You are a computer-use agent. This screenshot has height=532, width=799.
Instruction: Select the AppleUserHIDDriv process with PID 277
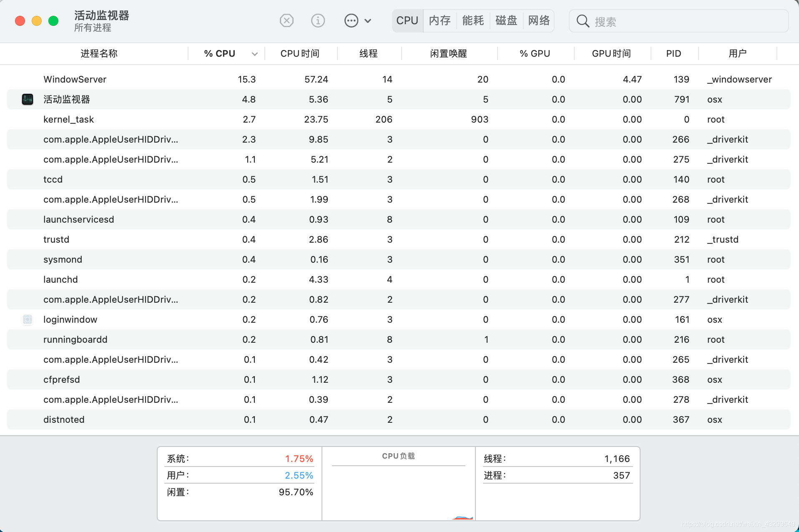coord(399,299)
